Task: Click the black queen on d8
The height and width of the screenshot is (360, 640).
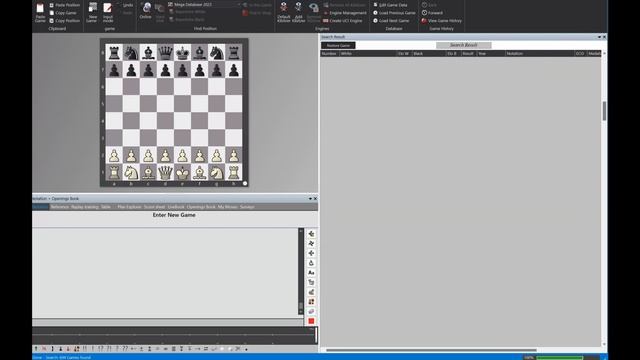Action: pos(165,52)
